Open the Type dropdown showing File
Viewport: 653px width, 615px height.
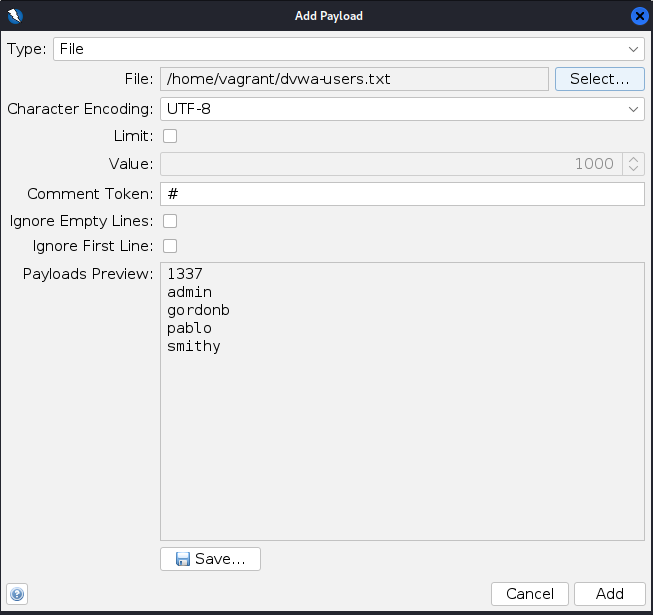(x=340, y=49)
